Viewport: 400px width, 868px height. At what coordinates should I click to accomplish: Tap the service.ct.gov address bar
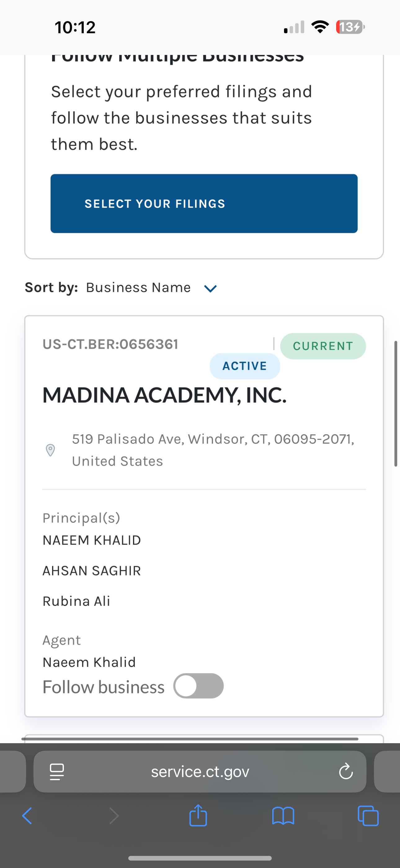pyautogui.click(x=200, y=771)
